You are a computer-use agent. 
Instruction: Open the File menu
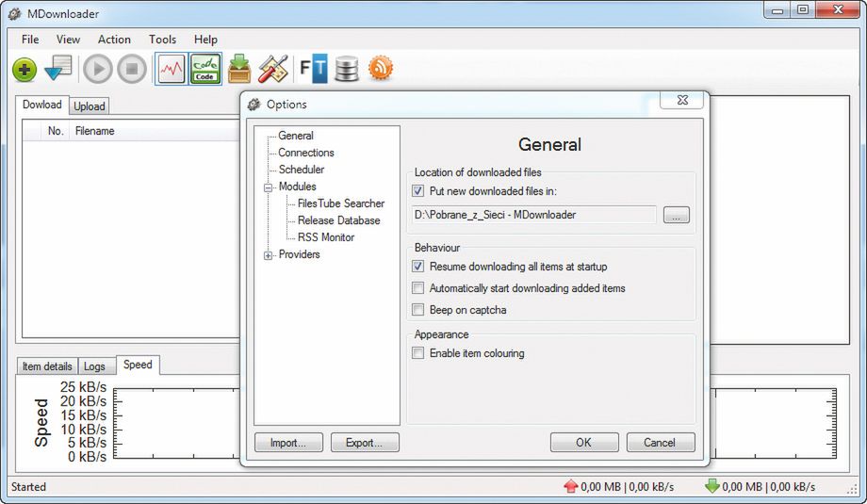pyautogui.click(x=30, y=40)
